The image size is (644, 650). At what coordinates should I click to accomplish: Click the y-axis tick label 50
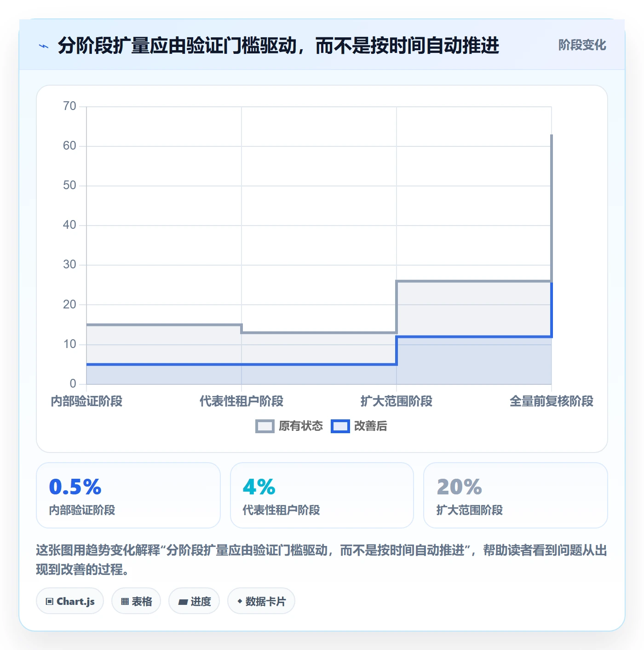click(x=69, y=186)
